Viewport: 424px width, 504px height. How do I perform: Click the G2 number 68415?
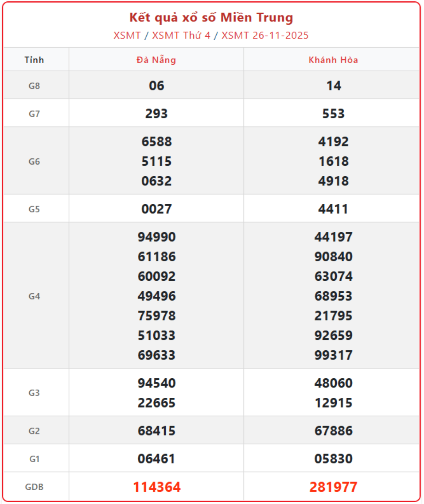click(157, 431)
